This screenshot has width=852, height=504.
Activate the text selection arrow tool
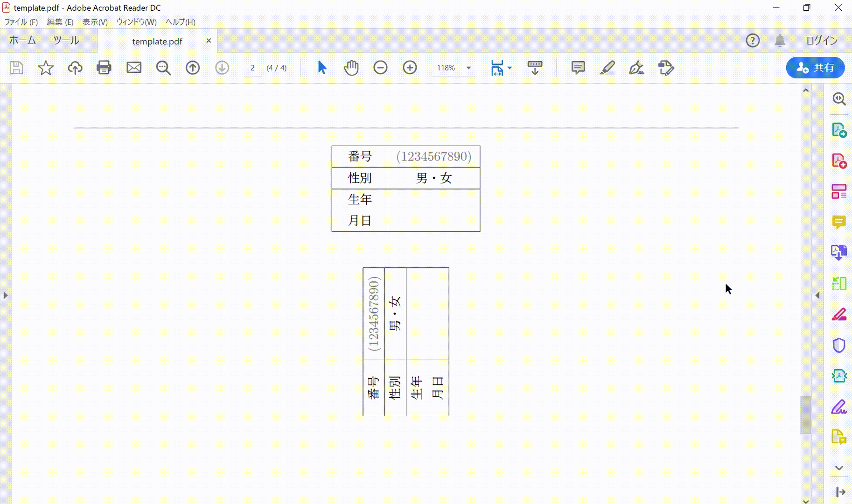coord(321,68)
